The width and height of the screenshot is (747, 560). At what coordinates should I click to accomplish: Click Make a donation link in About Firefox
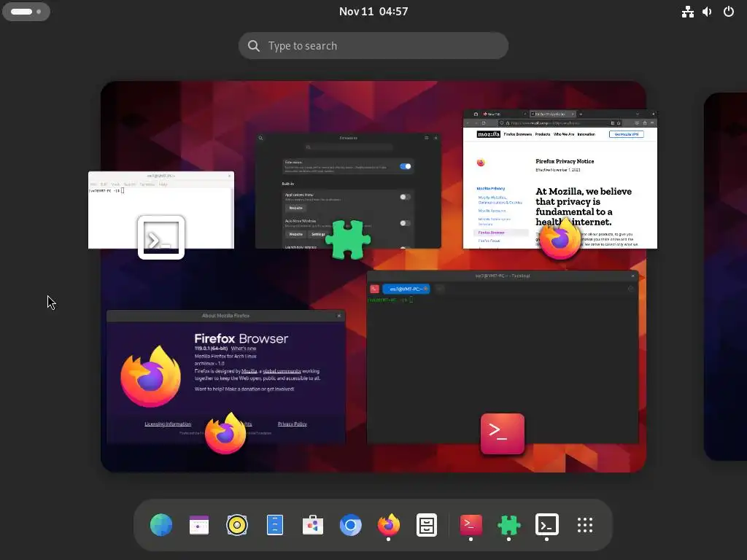click(x=244, y=389)
